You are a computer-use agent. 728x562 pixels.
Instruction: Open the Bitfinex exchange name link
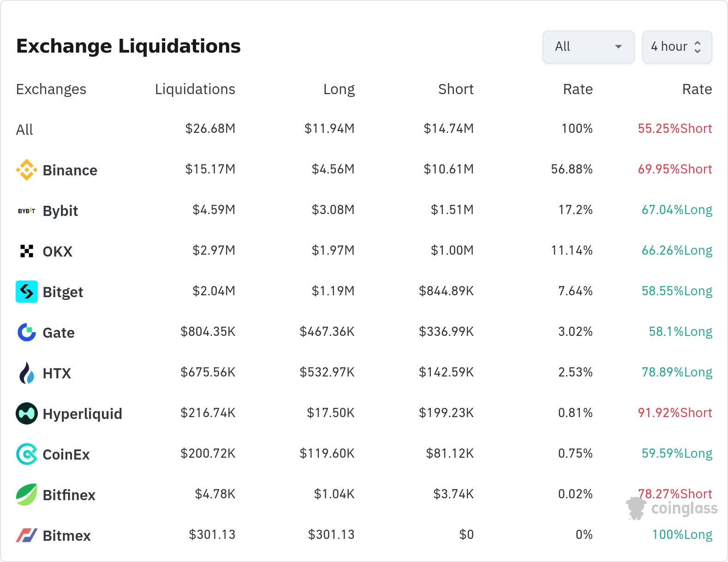[69, 495]
